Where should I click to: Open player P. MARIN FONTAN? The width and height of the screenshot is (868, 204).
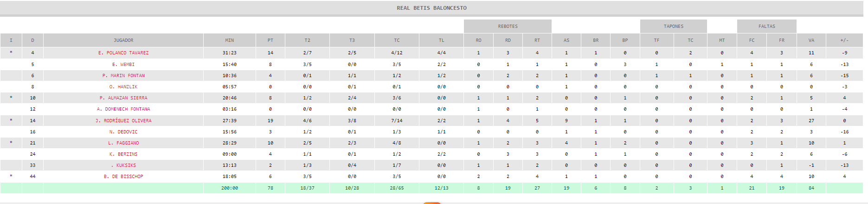(123, 76)
